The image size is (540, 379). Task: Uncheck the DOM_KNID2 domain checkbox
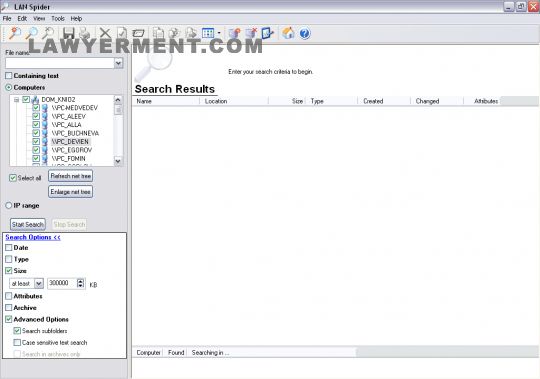[26, 99]
